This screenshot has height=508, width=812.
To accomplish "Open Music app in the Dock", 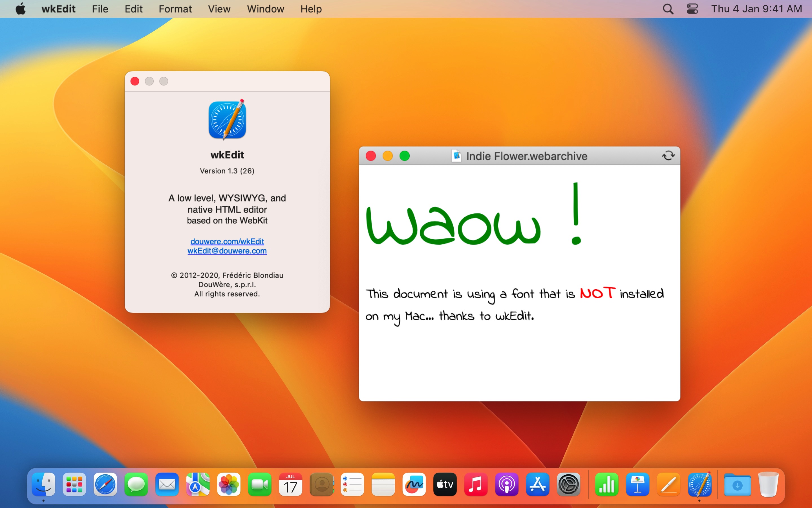I will click(476, 485).
